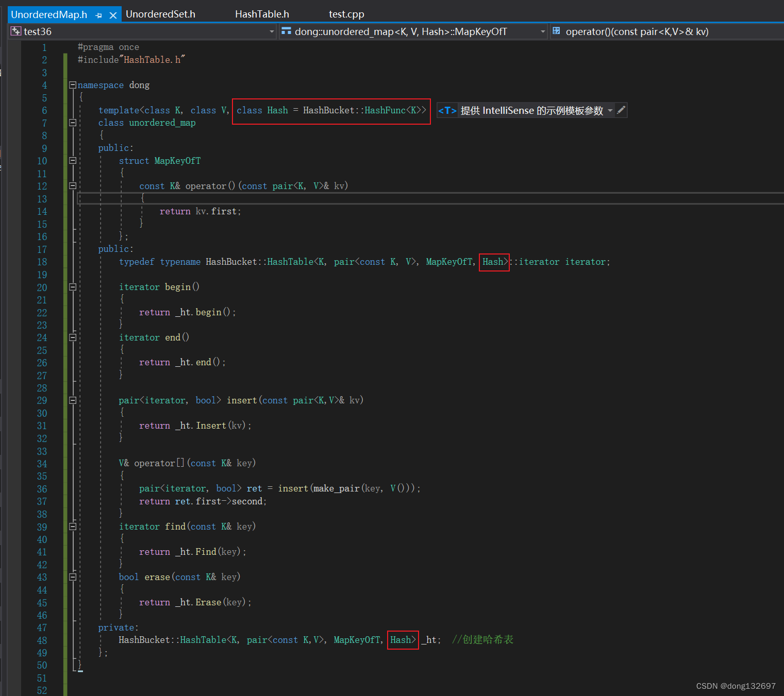Click 'return _ht.begin();' statement
This screenshot has height=696, width=784.
click(x=188, y=312)
